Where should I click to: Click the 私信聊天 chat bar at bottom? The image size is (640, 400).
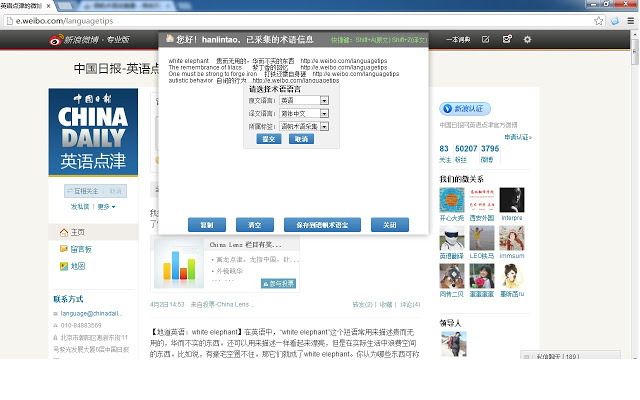point(570,355)
